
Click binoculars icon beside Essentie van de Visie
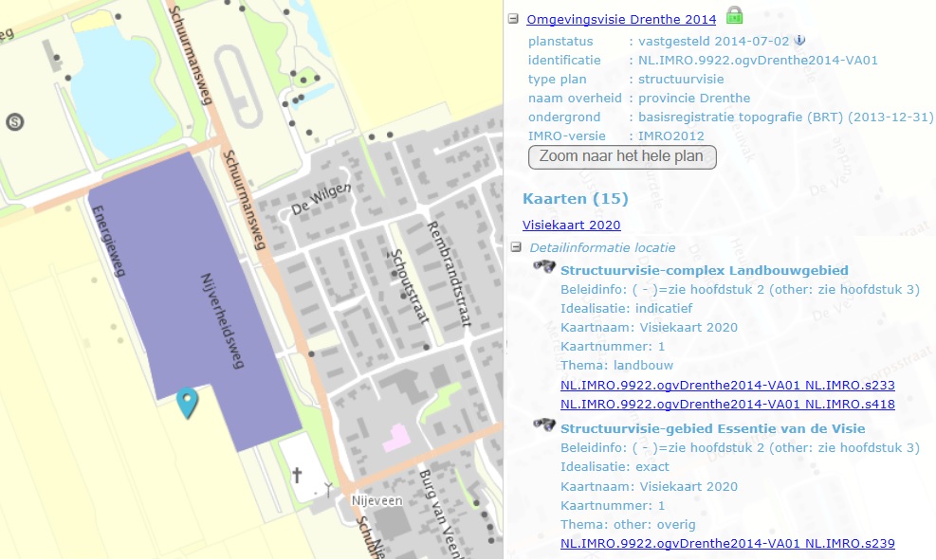click(544, 426)
